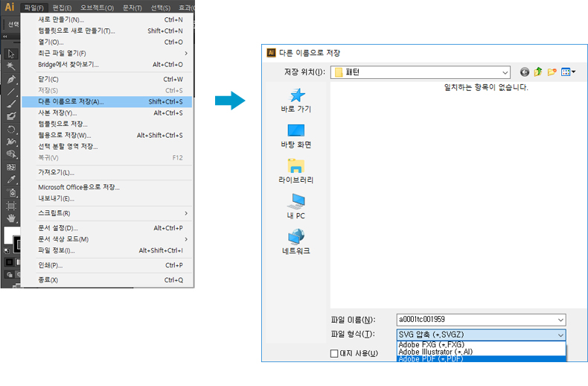Click the Draw Normal mode icon
The width and height of the screenshot is (588, 386).
[x=10, y=274]
